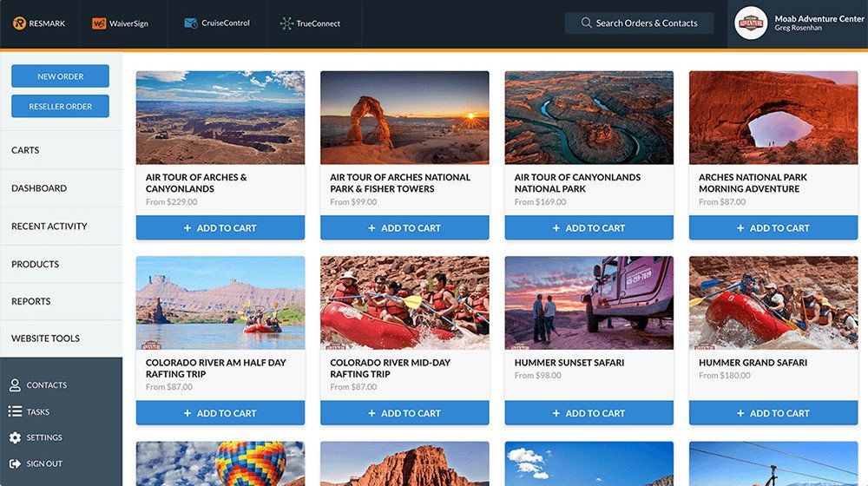Add Colorado River AM Half Day trip to cart
868x486 pixels.
pos(220,413)
